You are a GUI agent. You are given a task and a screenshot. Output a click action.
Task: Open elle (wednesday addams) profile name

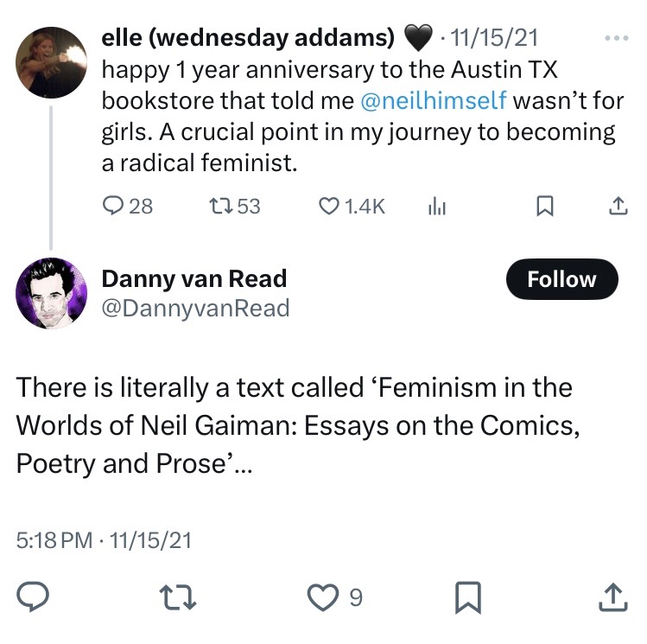(249, 37)
